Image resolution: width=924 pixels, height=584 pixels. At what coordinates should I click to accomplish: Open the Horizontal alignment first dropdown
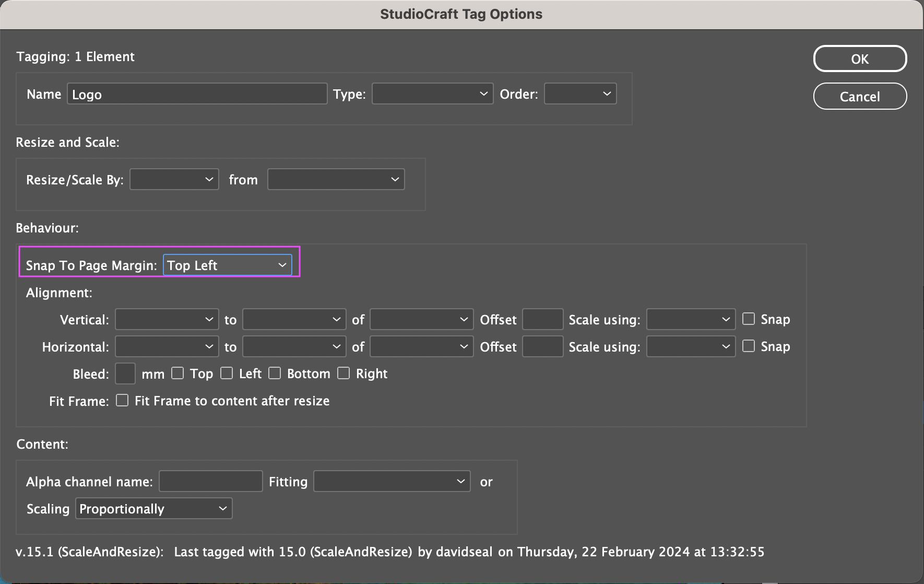pos(167,347)
